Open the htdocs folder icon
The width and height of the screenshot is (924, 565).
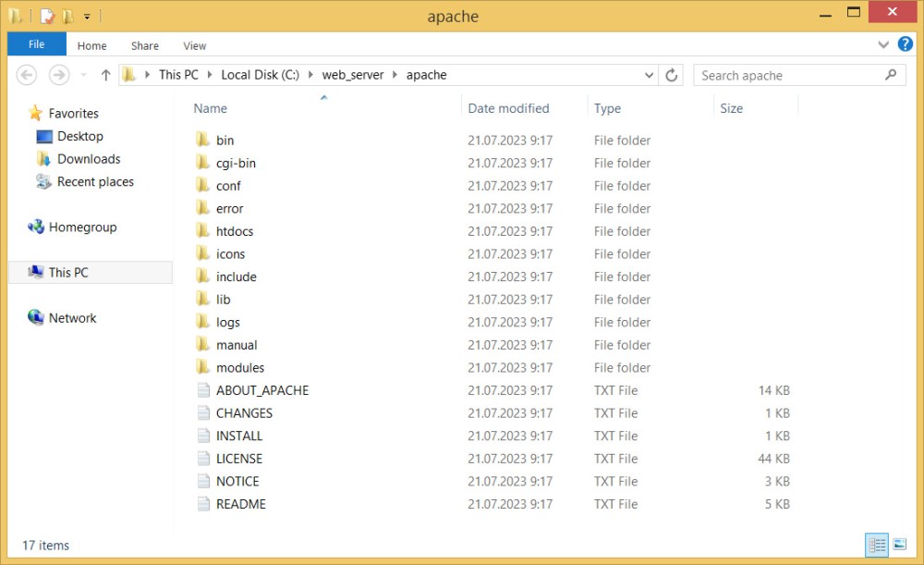tap(203, 231)
